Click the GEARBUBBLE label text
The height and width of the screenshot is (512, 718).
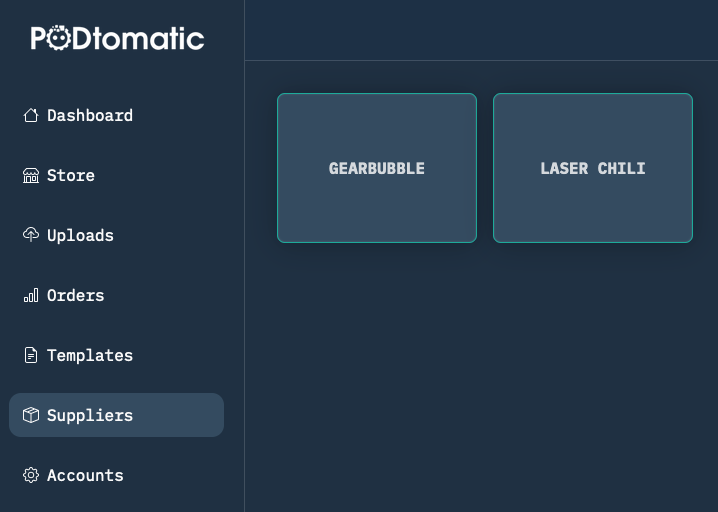click(376, 169)
